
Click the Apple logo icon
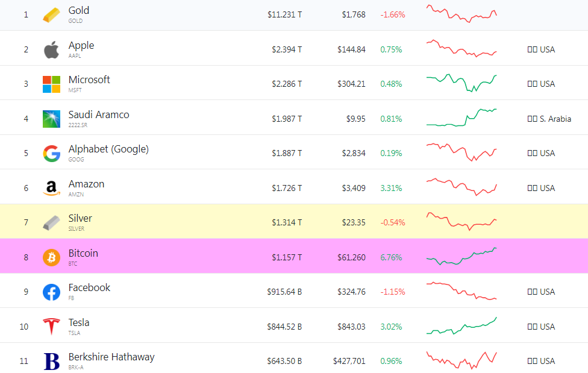(51, 49)
